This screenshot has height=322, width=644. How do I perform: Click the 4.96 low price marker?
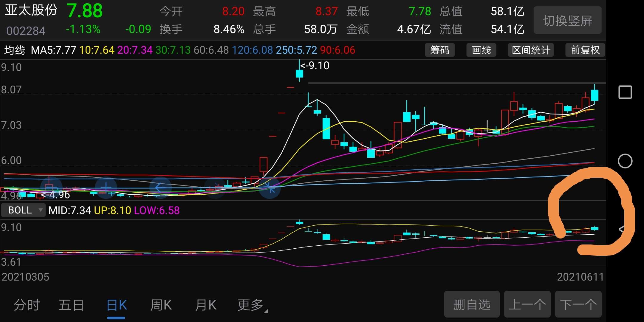[x=55, y=195]
